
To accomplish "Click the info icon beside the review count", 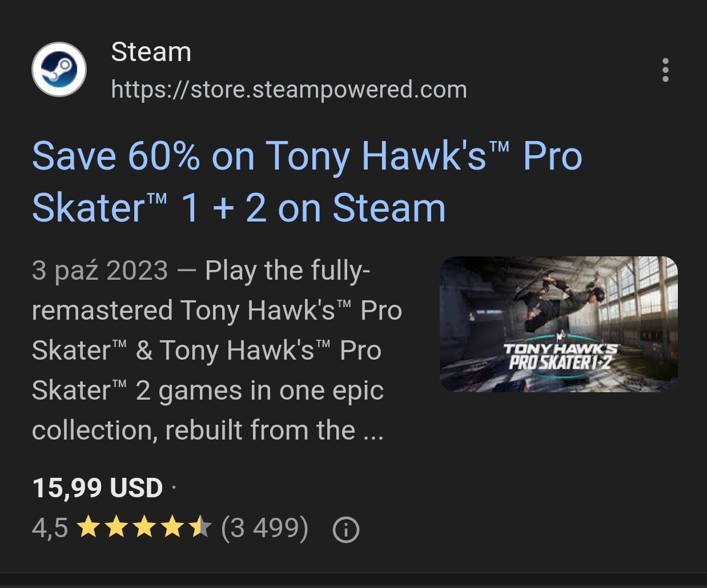I will [346, 529].
